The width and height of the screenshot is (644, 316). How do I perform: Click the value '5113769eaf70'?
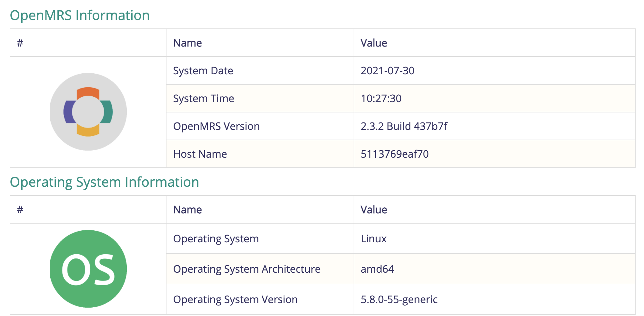(x=395, y=154)
